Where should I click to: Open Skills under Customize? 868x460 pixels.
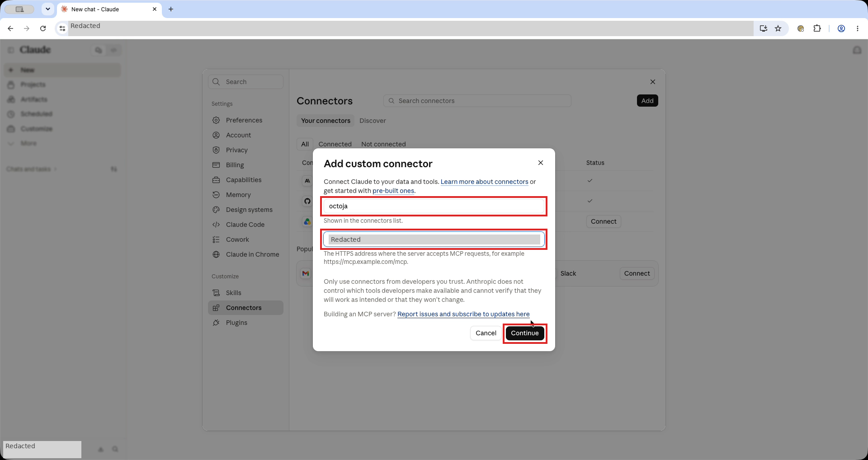pos(245,293)
